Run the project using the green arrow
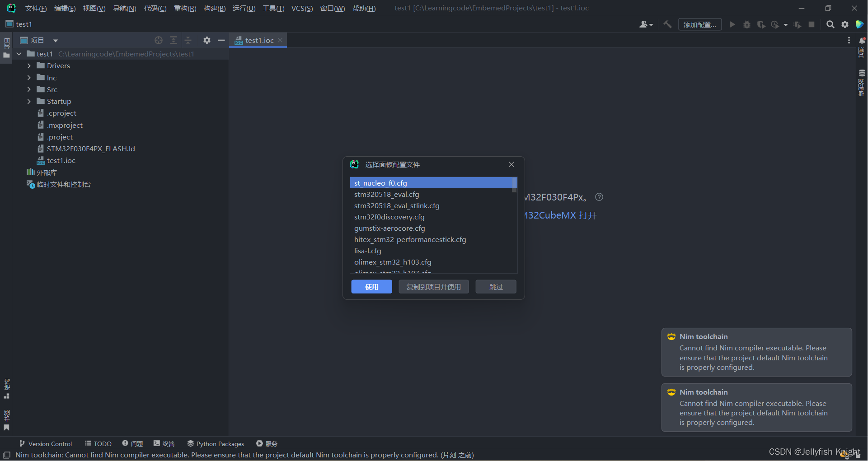The image size is (868, 461). coord(732,24)
